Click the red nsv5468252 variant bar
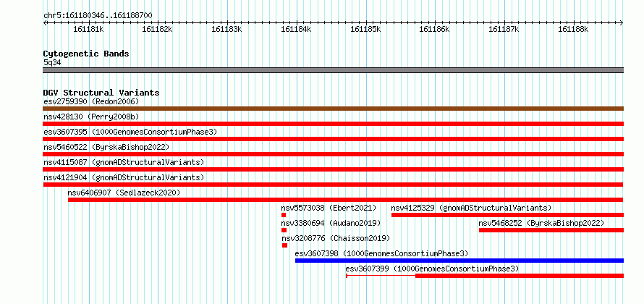This screenshot has height=304, width=644. coord(551,230)
